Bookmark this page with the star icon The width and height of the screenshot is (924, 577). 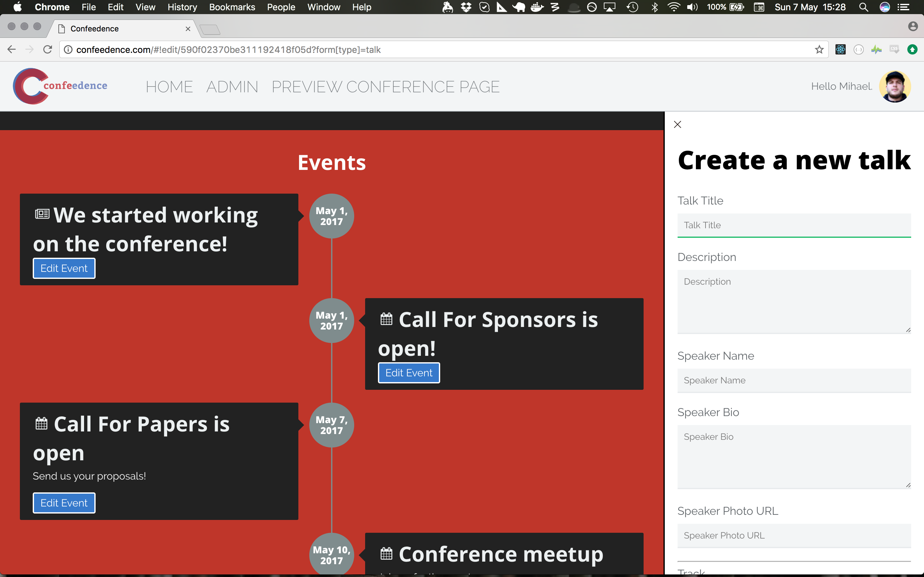(819, 50)
